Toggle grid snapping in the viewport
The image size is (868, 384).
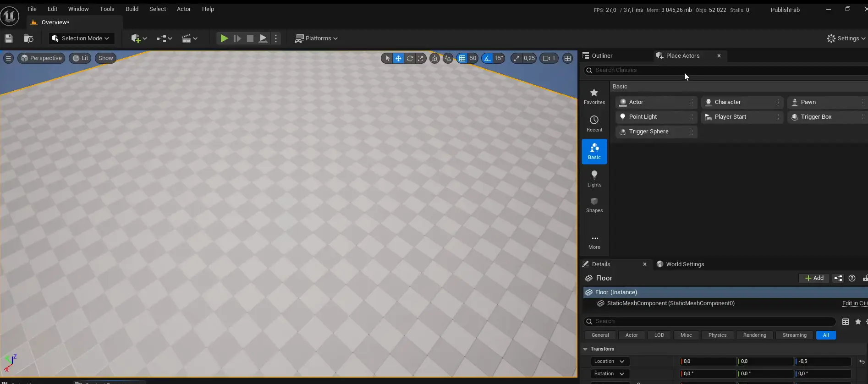[462, 58]
